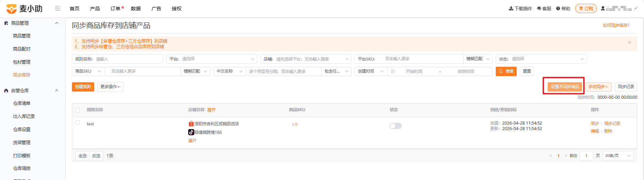
Task: Click 展开 under the test row shops
Action: tap(192, 141)
